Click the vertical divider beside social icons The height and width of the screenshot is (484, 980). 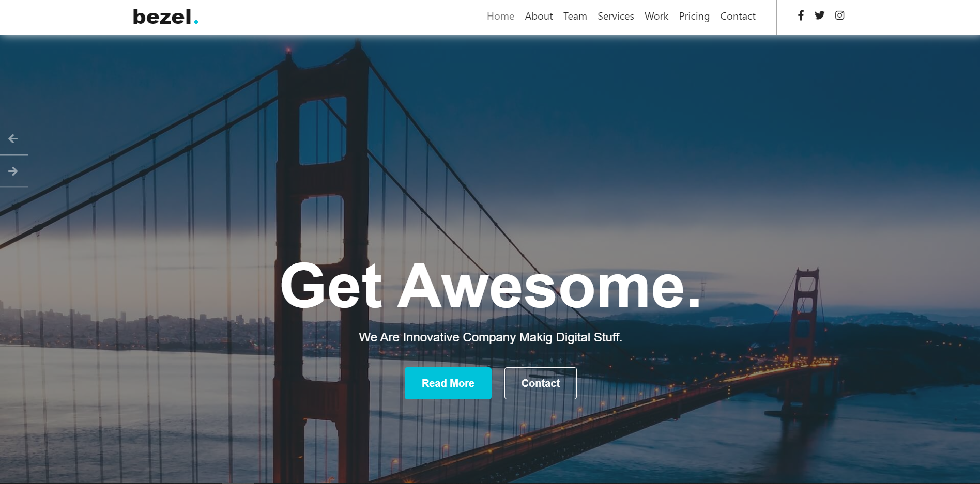[776, 17]
